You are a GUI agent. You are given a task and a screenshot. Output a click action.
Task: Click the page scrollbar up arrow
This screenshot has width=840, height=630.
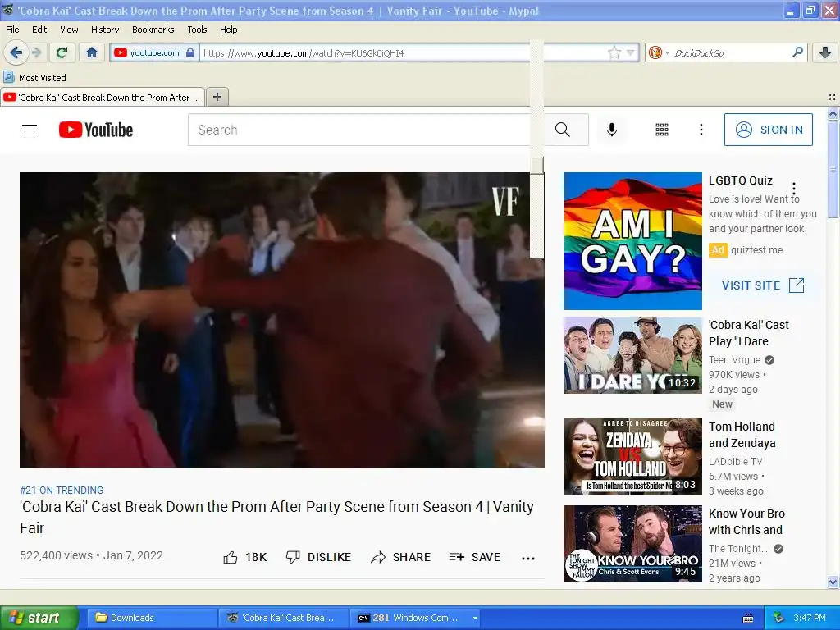[x=833, y=113]
